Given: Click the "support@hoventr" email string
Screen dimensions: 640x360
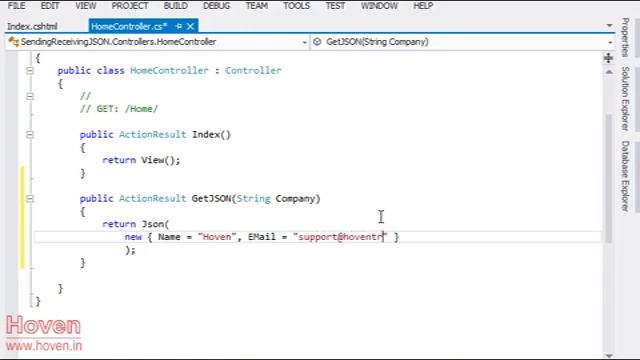Looking at the screenshot, I should coord(340,237).
